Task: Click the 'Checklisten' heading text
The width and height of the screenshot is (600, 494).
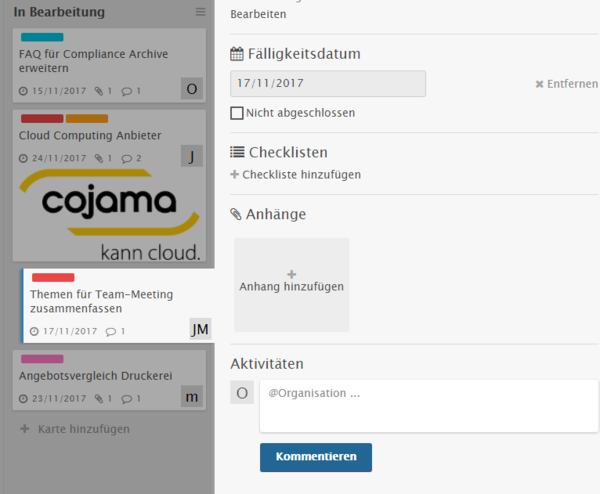Action: coord(288,152)
